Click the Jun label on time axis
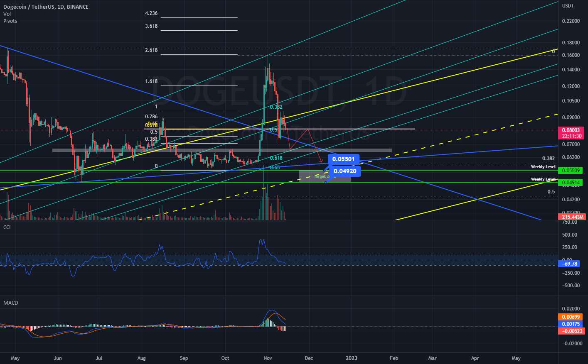The width and height of the screenshot is (588, 364). [58, 358]
